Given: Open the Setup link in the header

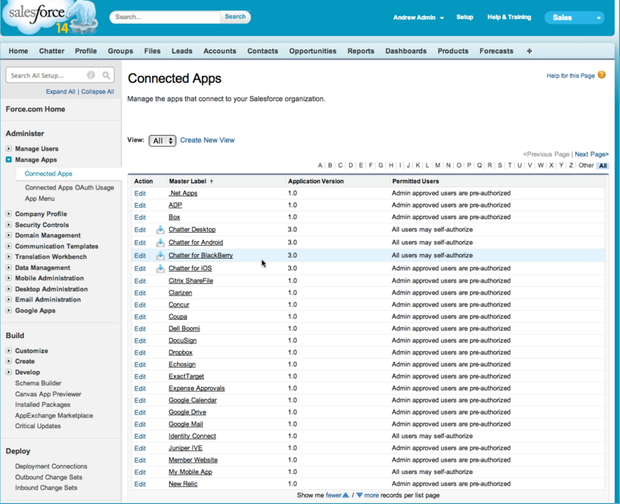Looking at the screenshot, I should 465,17.
